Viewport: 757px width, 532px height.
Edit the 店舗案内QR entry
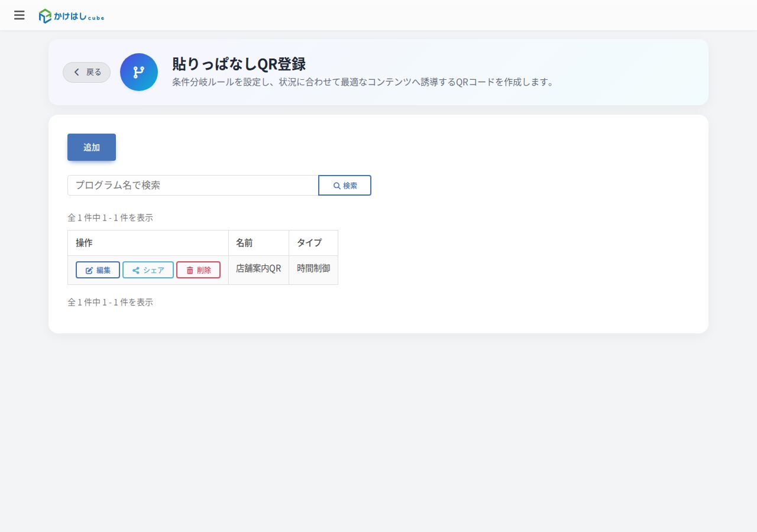tap(98, 270)
